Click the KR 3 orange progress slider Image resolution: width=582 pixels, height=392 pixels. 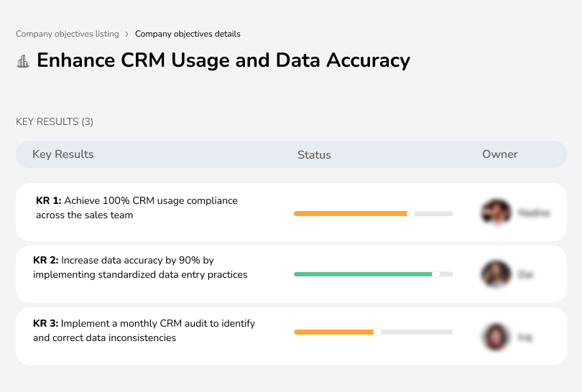pos(373,332)
